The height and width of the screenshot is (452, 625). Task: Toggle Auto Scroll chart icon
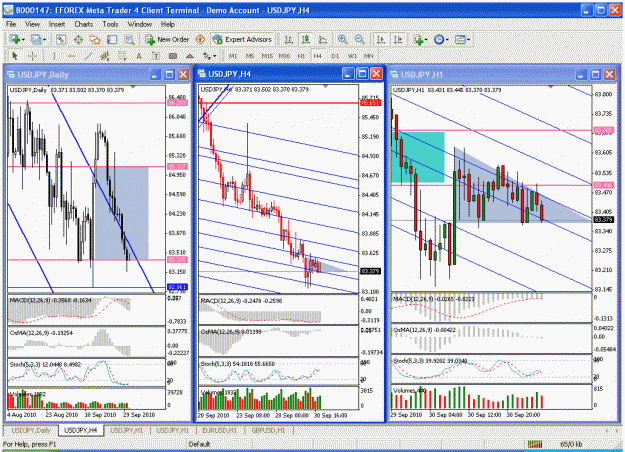pos(381,39)
